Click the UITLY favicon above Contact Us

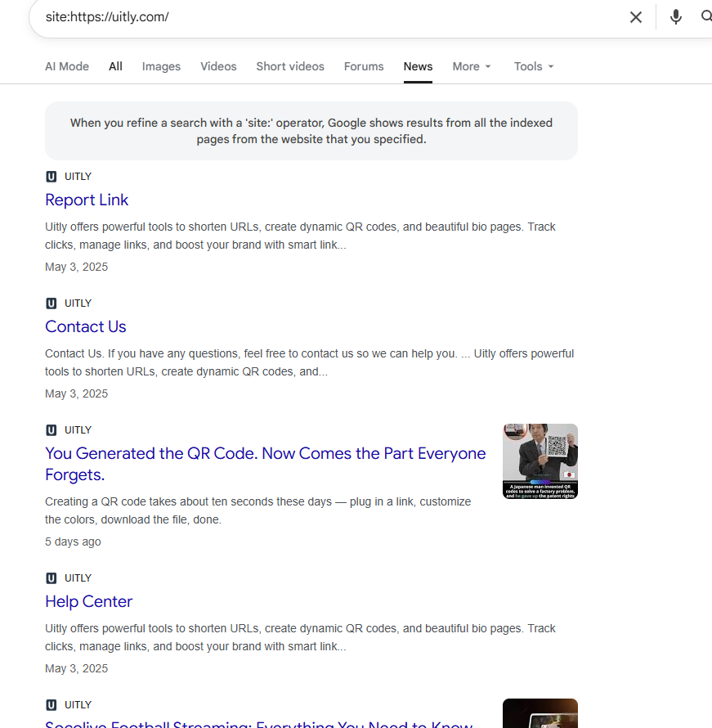[x=51, y=303]
